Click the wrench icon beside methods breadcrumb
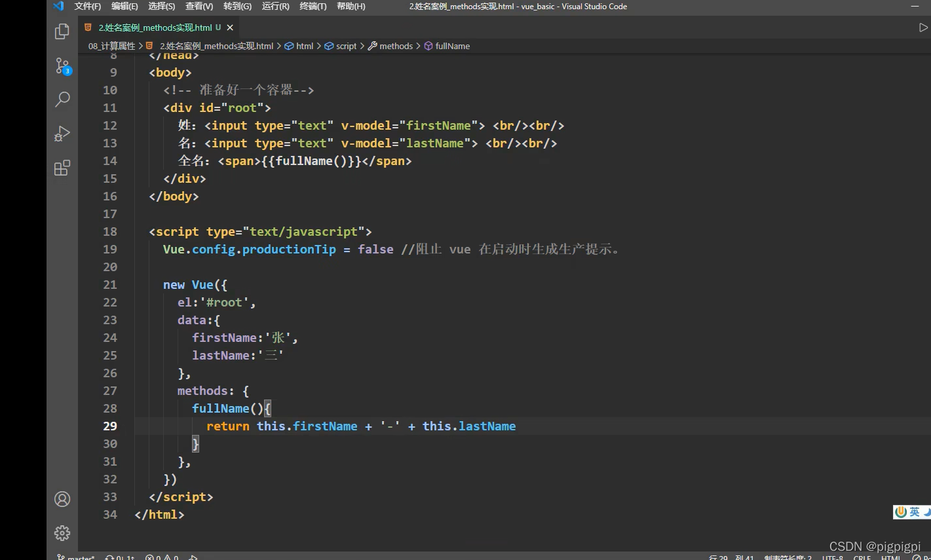Image resolution: width=931 pixels, height=560 pixels. tap(372, 46)
